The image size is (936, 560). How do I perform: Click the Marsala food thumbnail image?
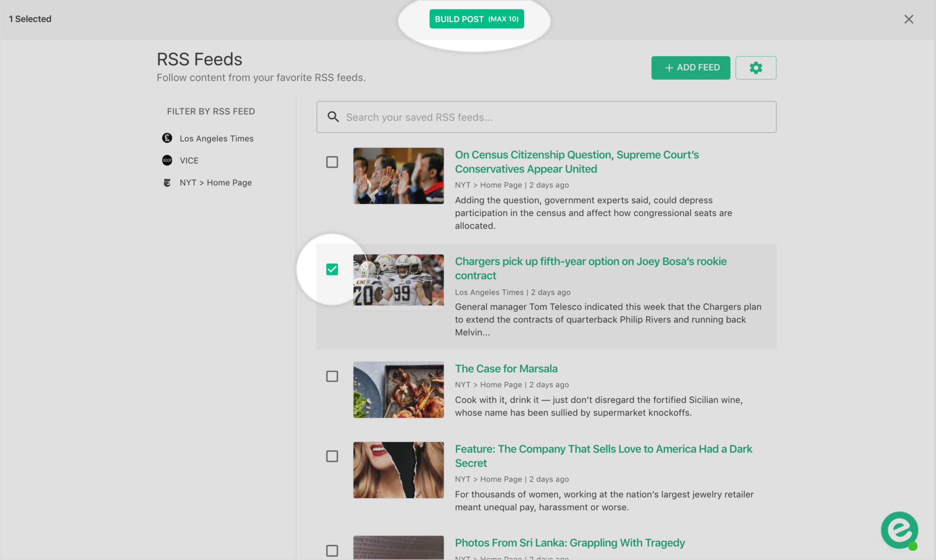pyautogui.click(x=398, y=390)
